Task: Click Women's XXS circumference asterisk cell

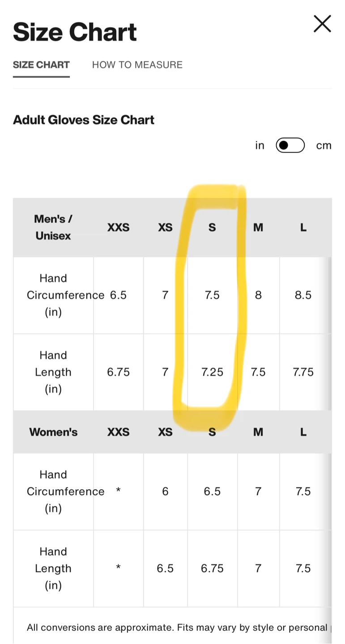Action: click(x=118, y=491)
